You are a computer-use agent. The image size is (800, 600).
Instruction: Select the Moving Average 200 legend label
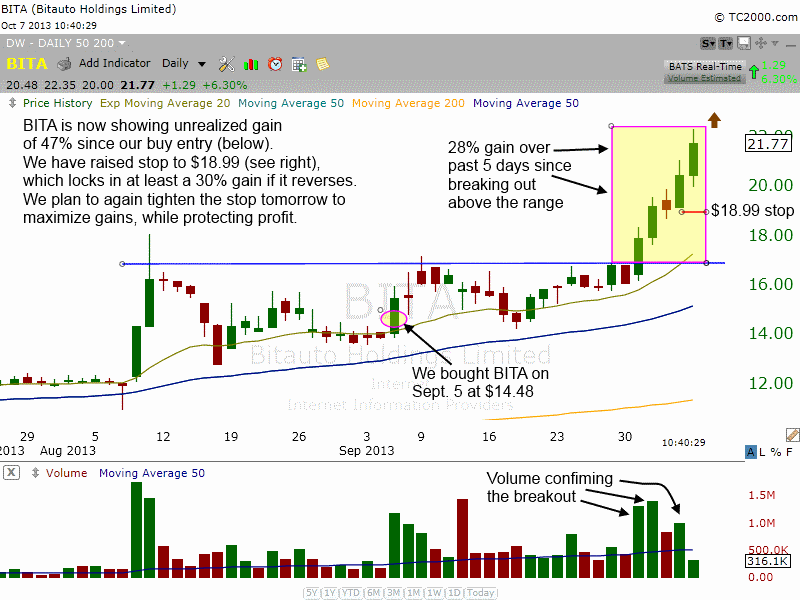pos(408,103)
